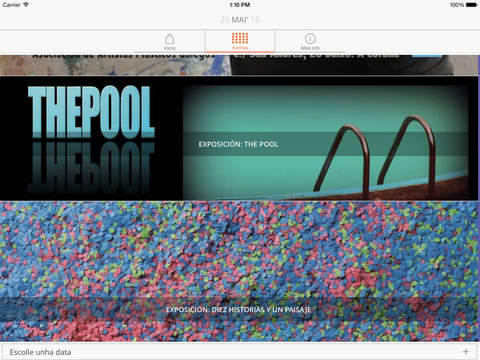Image resolution: width=480 pixels, height=360 pixels.
Task: Click the Escolle unha data field
Action: coord(240,352)
